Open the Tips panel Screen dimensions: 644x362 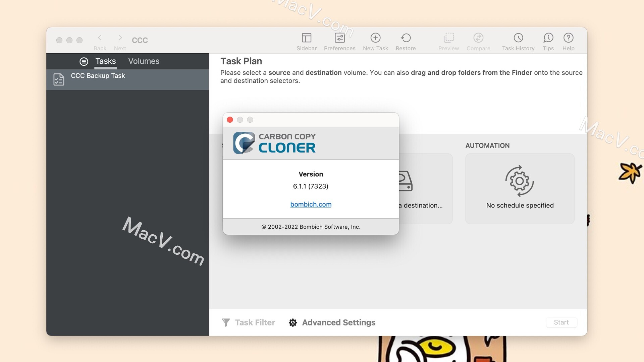[548, 40]
